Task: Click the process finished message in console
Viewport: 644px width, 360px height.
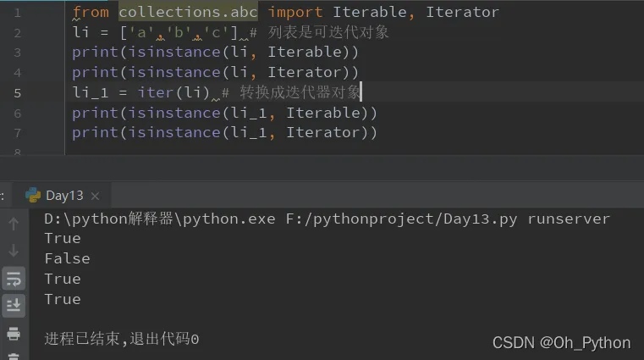Action: (121, 339)
